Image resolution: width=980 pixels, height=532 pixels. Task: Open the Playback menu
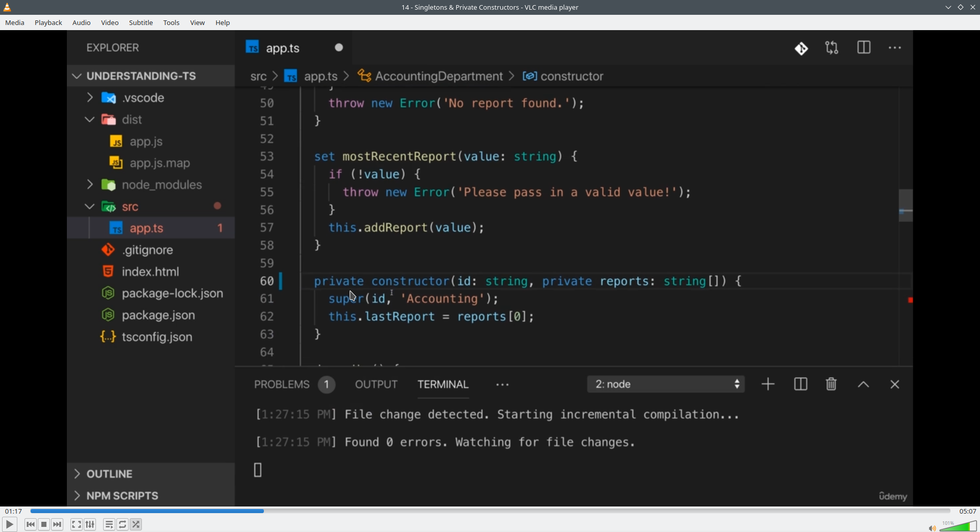[48, 23]
